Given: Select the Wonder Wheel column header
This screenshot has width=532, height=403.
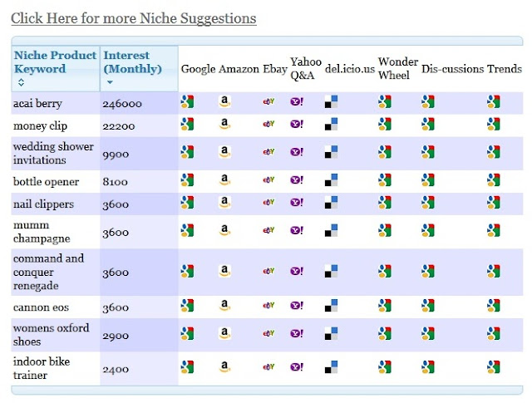Looking at the screenshot, I should (x=398, y=68).
